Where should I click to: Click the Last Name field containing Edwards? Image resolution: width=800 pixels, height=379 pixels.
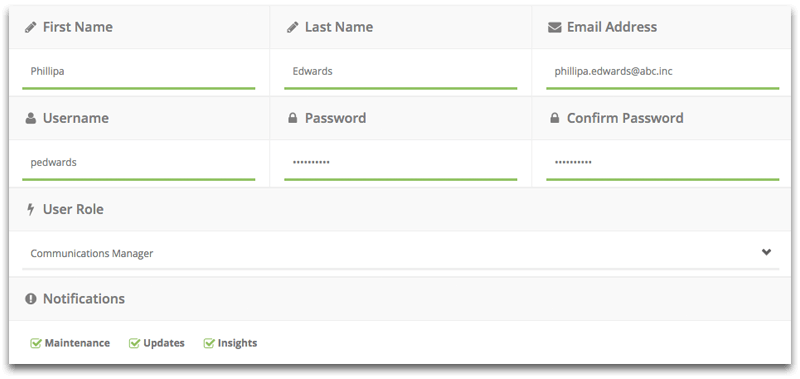pyautogui.click(x=401, y=72)
